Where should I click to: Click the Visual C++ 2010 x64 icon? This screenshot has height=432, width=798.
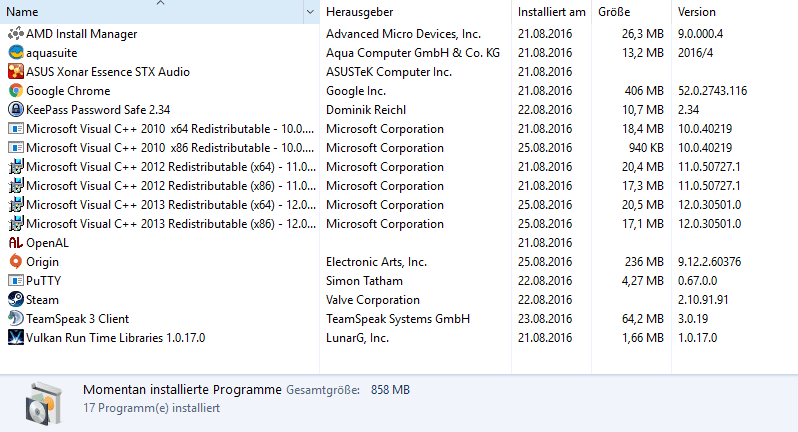16,129
